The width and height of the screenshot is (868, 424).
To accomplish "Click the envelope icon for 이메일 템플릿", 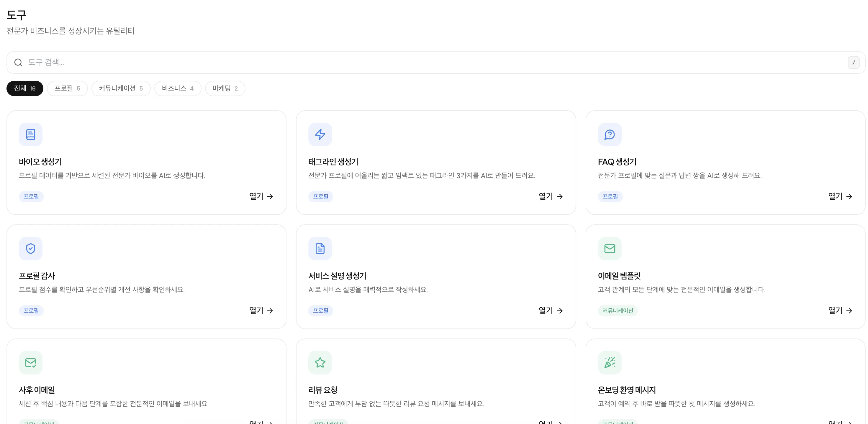I will click(609, 248).
